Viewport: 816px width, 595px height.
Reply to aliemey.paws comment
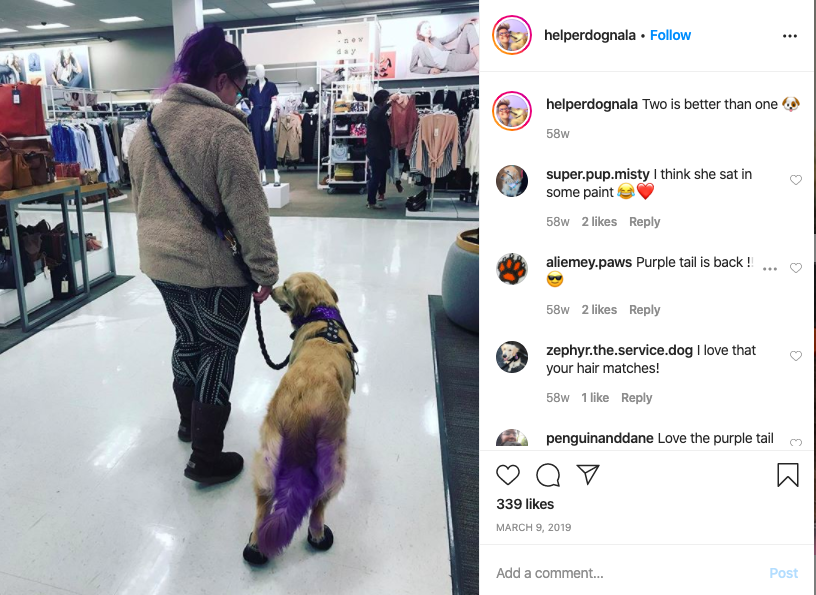(x=644, y=310)
